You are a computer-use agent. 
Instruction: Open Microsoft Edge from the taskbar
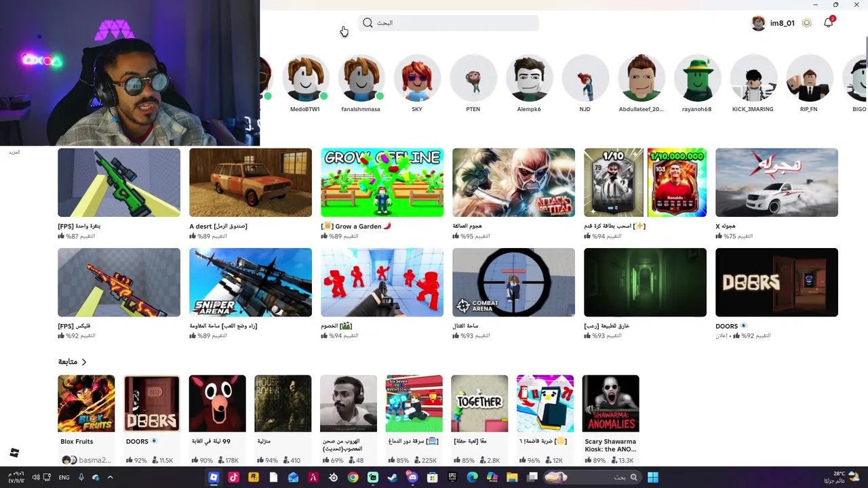(473, 477)
